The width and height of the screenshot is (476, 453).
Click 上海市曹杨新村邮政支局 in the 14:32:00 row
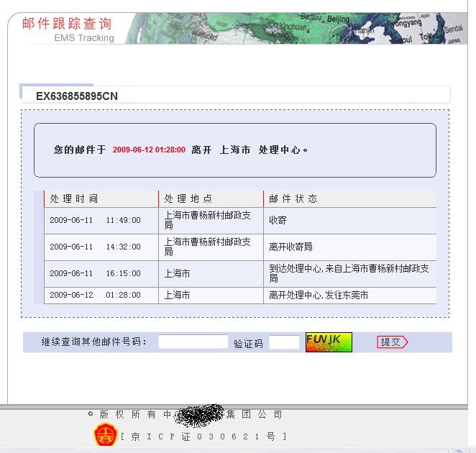coord(211,247)
